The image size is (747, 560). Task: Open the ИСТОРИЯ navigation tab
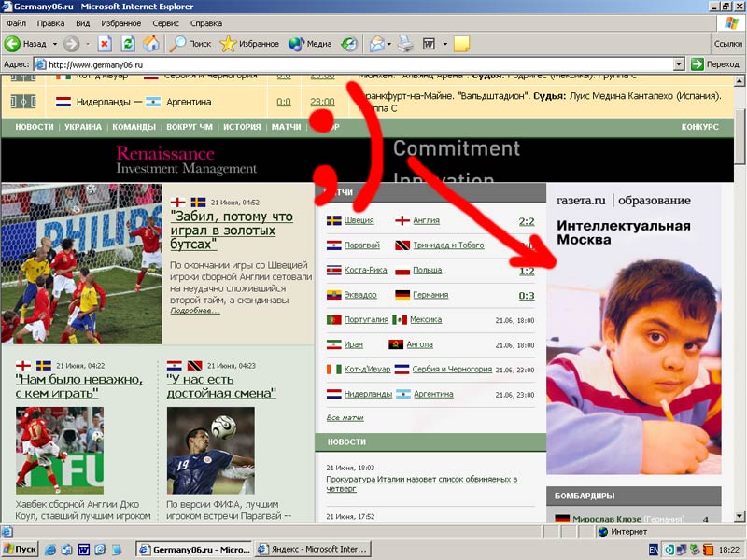[242, 127]
